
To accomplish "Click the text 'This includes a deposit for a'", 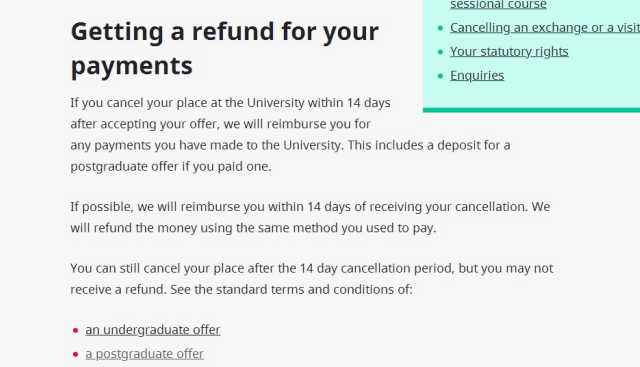I will coord(429,145).
